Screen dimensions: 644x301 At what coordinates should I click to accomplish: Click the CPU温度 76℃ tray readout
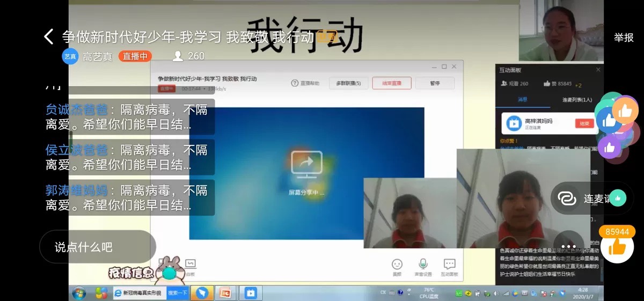[x=428, y=293]
